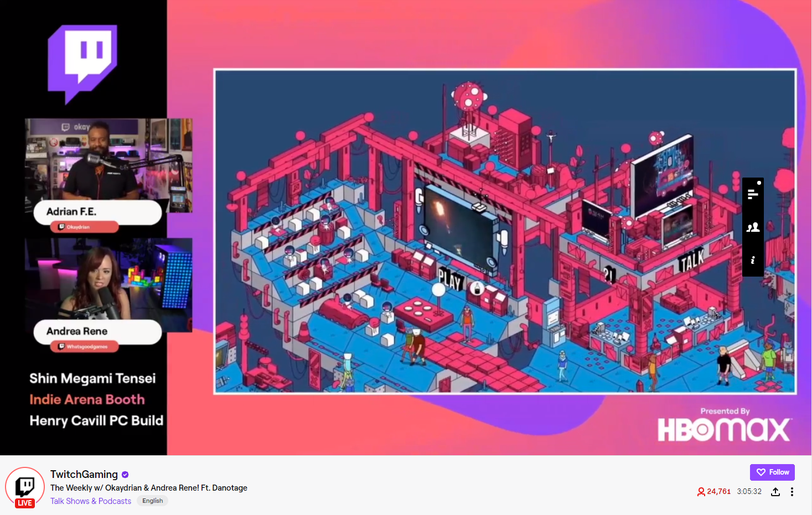Open the Talk Shows & Podcasts category link

(x=91, y=501)
